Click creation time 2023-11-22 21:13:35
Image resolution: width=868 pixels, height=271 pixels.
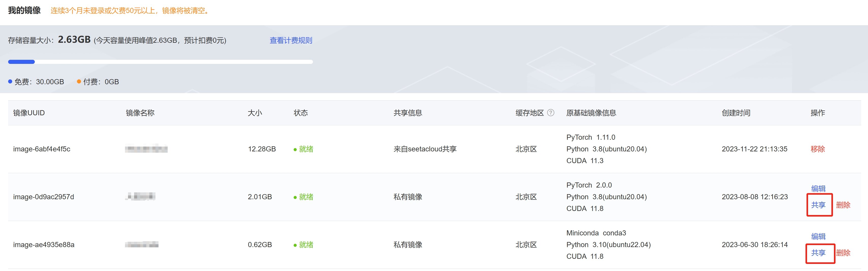(x=754, y=149)
